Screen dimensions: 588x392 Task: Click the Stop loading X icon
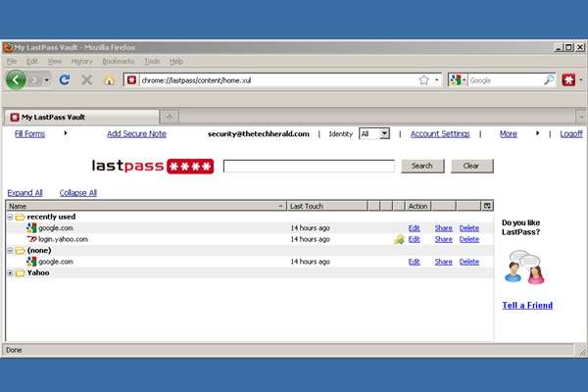[86, 80]
